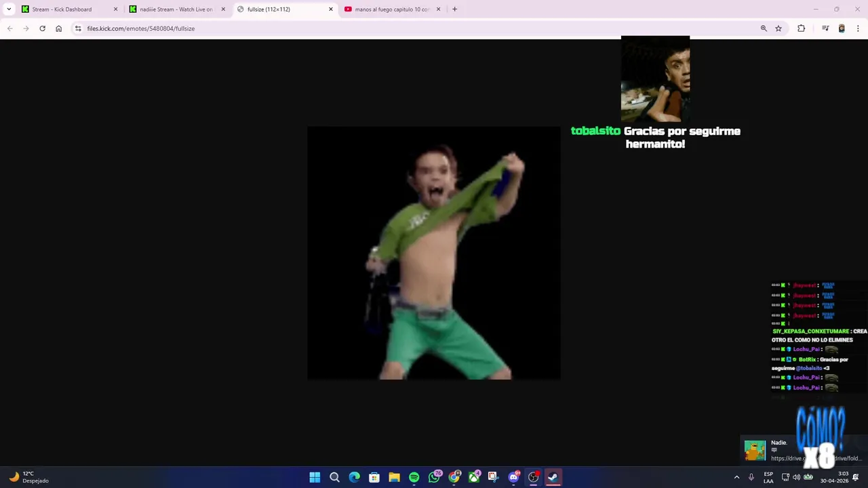Open a new browser tab
This screenshot has height=488, width=868.
click(x=454, y=9)
